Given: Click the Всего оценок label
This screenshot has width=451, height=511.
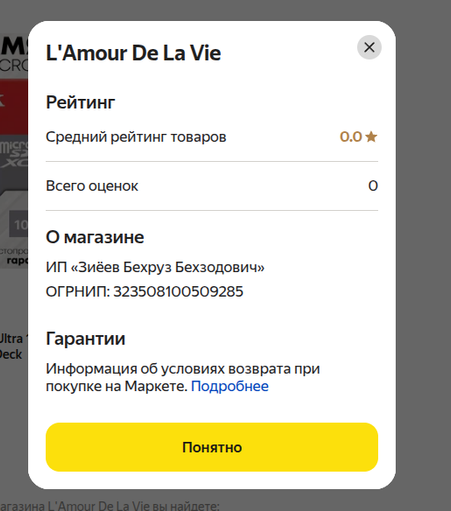Looking at the screenshot, I should point(92,186).
